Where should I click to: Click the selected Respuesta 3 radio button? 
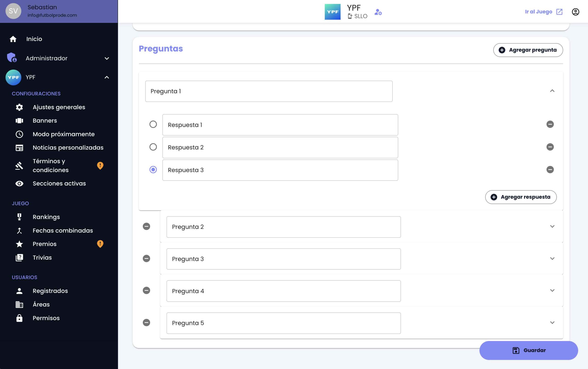coord(153,170)
